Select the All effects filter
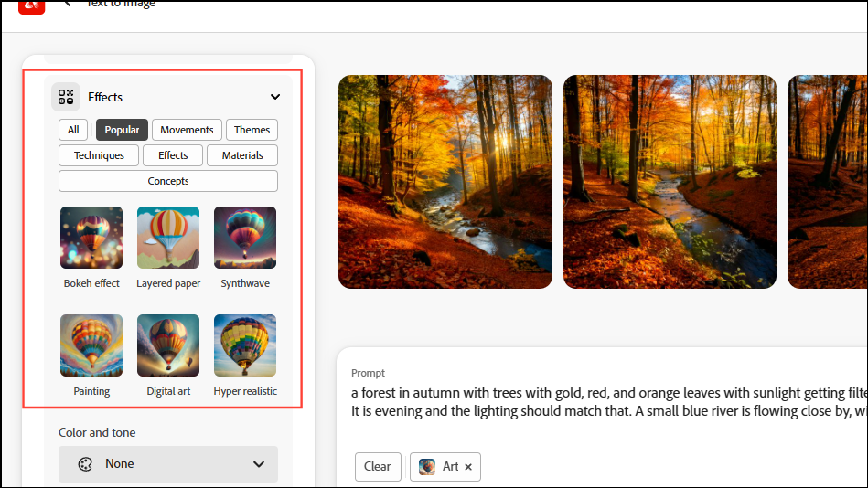This screenshot has width=868, height=488. tap(73, 130)
